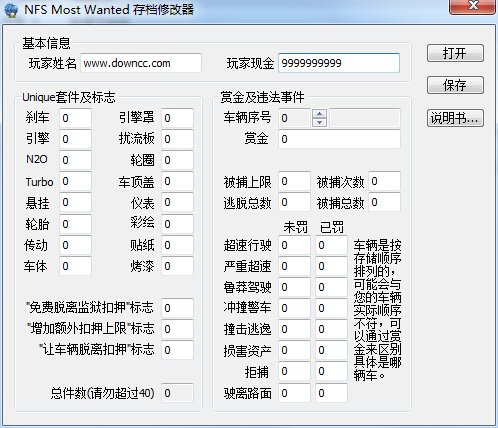Edit 损害资产 已罚 field

(x=331, y=350)
